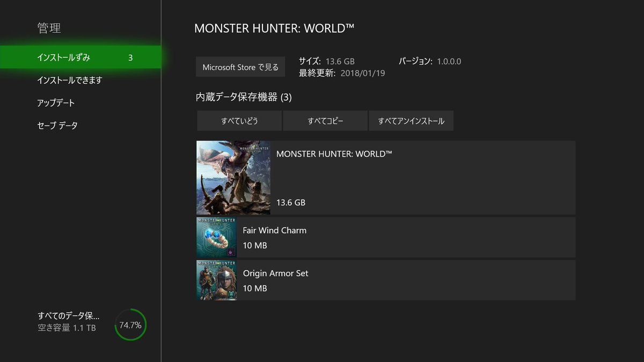
Task: Click the 内蔵データ保存機器 (3) heading
Action: 244,97
